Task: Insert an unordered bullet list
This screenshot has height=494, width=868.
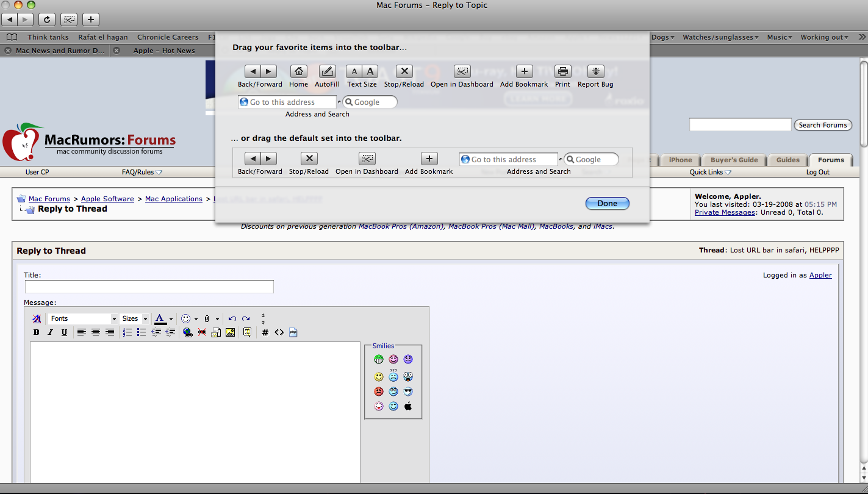Action: [x=142, y=332]
